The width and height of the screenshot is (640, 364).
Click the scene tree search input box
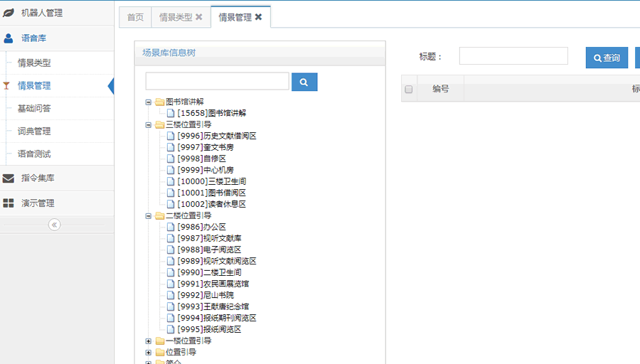coord(217,82)
